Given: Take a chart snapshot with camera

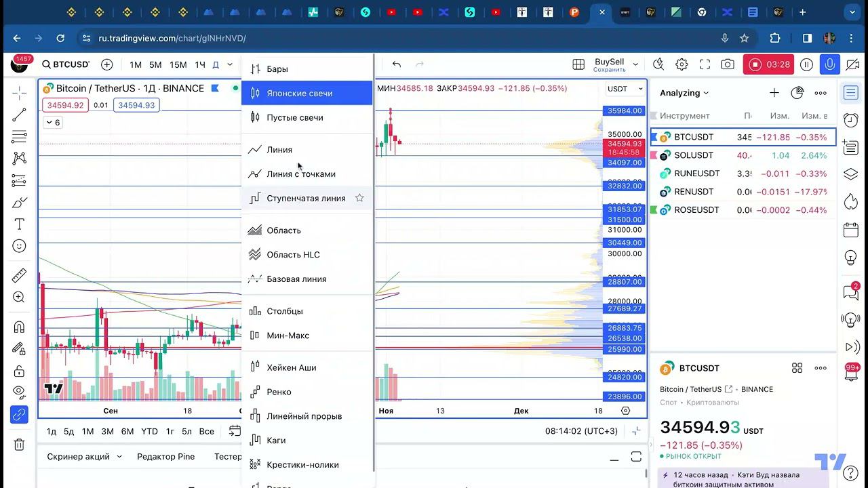Looking at the screenshot, I should tap(728, 64).
